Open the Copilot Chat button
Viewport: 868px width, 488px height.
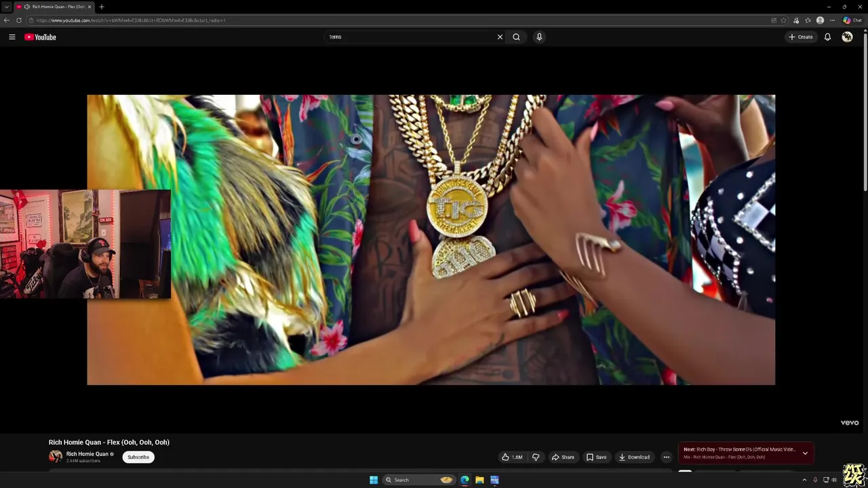[852, 20]
